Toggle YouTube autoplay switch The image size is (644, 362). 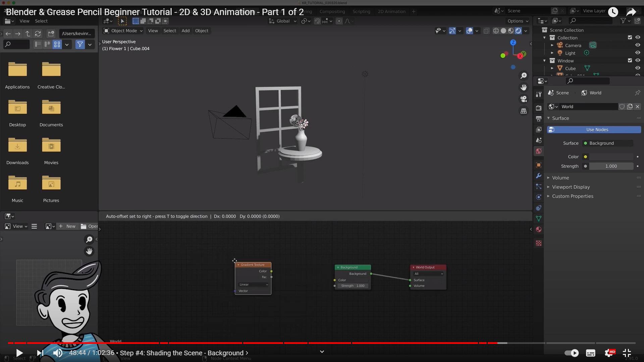(x=572, y=353)
